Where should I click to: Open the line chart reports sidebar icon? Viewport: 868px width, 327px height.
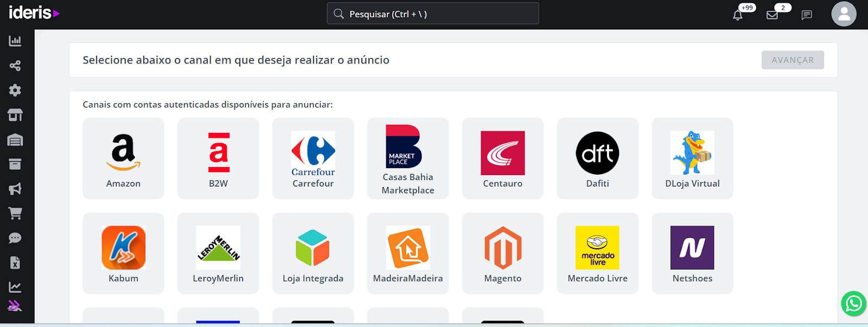pos(15,287)
